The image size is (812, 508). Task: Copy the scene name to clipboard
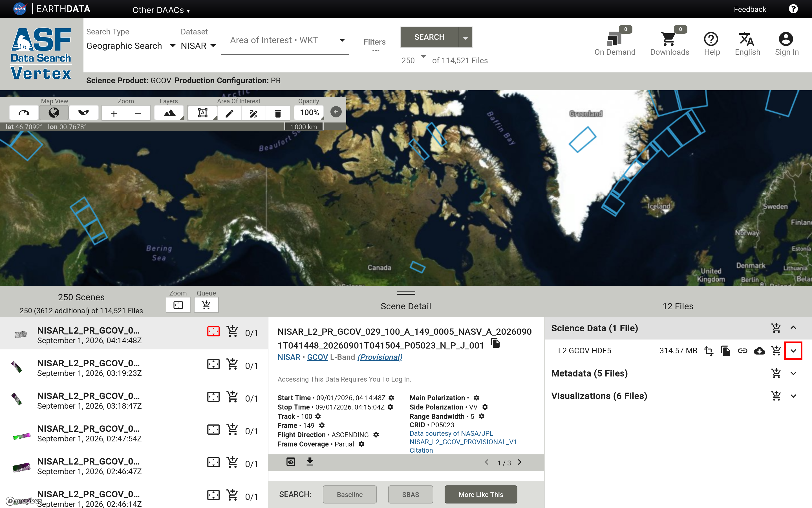pyautogui.click(x=496, y=343)
